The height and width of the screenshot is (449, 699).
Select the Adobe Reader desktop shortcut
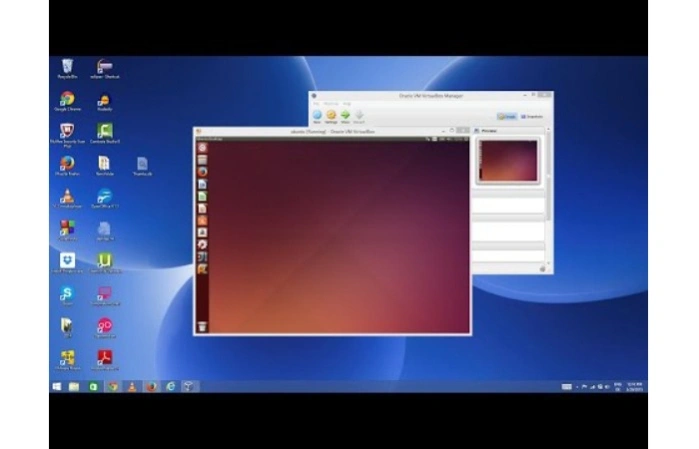105,360
